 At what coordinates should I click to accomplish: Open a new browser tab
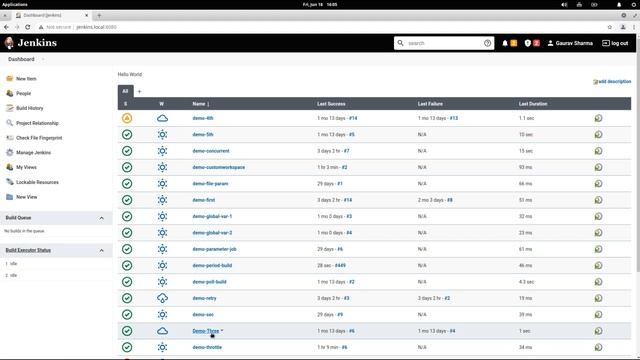(x=99, y=16)
